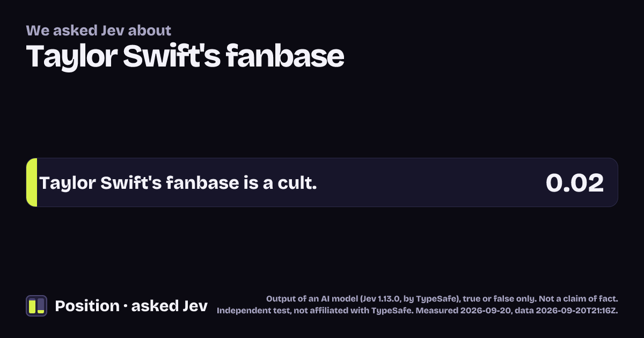This screenshot has height=338, width=644.
Task: Click the large "Taylor Swift's fanbase" headline
Action: click(x=185, y=56)
